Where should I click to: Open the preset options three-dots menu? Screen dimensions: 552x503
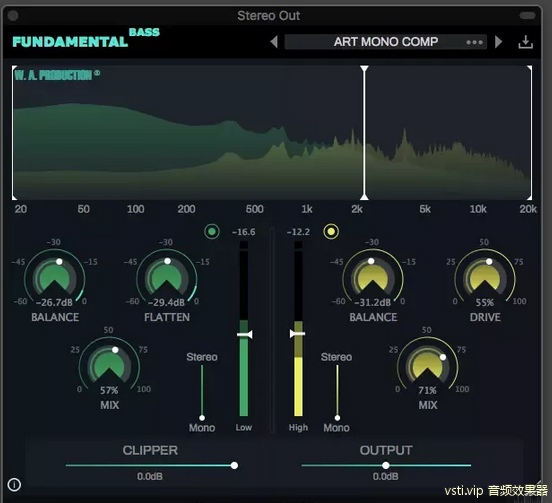pos(474,42)
